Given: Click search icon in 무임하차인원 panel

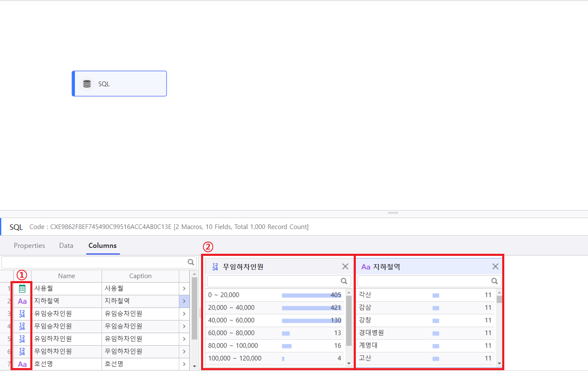Looking at the screenshot, I should coord(344,281).
